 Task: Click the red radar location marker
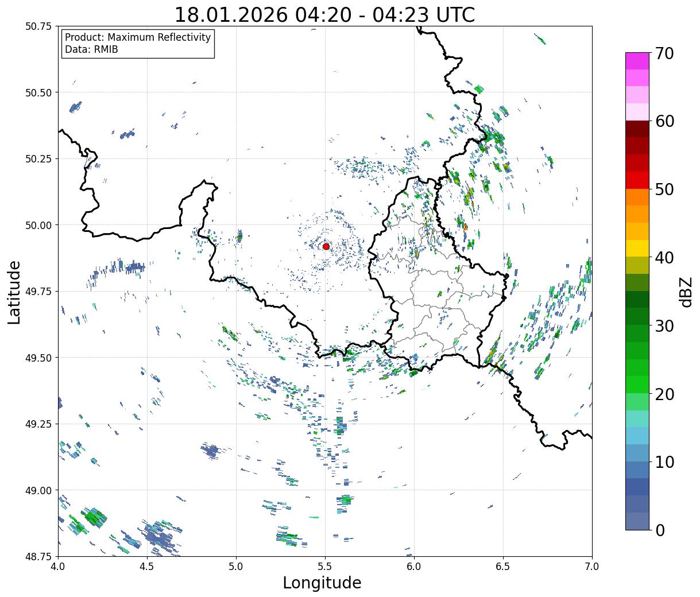click(326, 246)
